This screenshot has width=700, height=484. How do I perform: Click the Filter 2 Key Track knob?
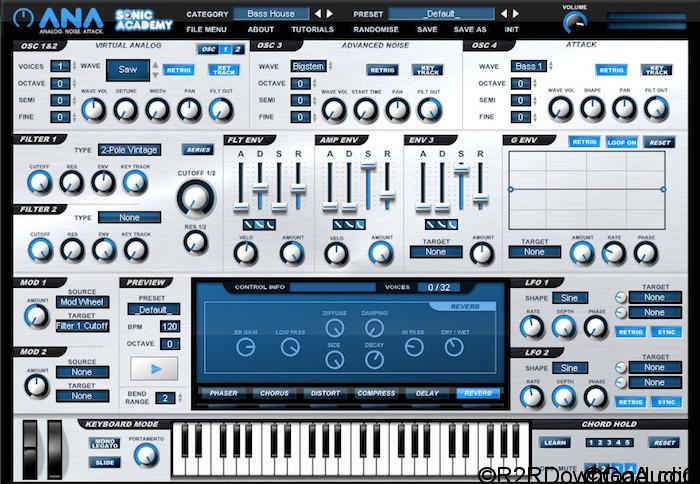[136, 250]
